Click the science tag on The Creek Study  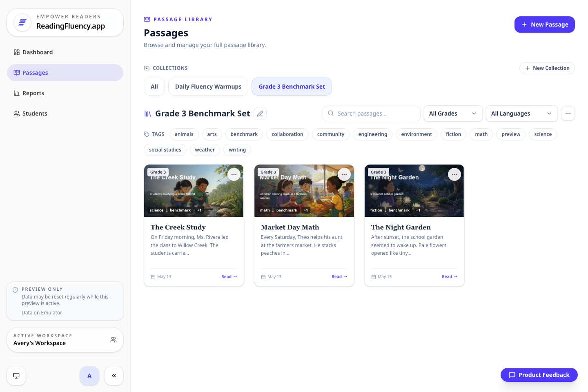(156, 210)
